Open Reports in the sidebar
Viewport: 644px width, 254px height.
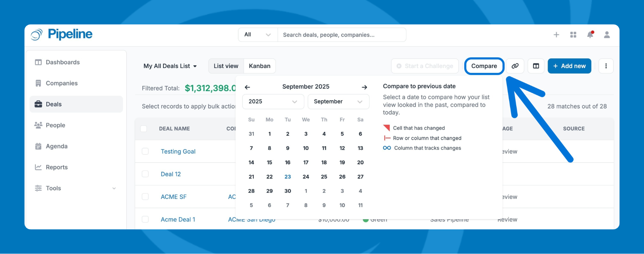click(x=57, y=167)
